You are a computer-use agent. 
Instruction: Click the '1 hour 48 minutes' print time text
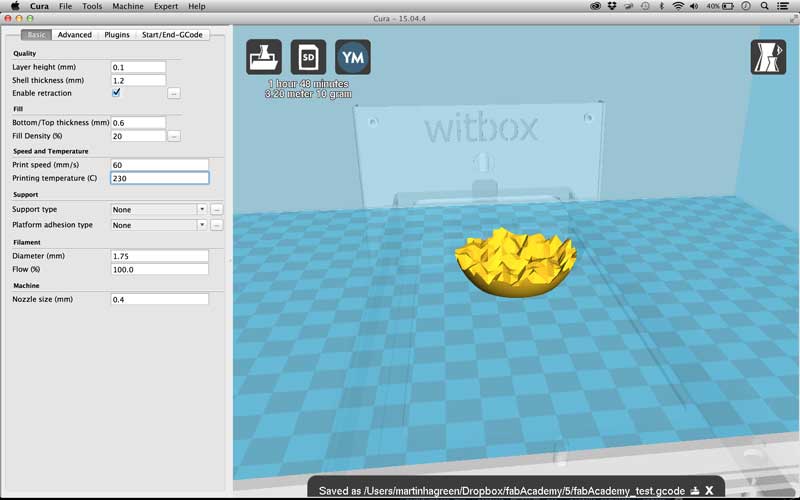308,84
